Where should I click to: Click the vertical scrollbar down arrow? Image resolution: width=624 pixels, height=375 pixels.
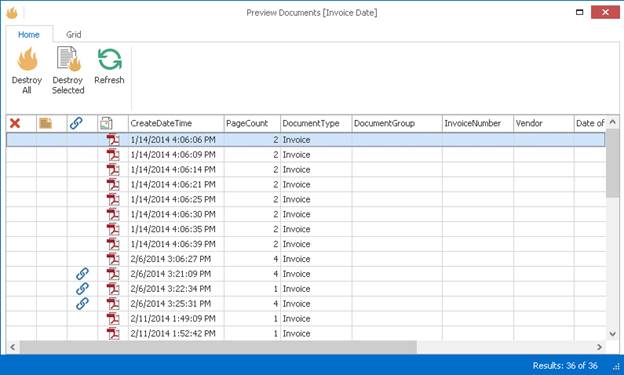(x=613, y=334)
